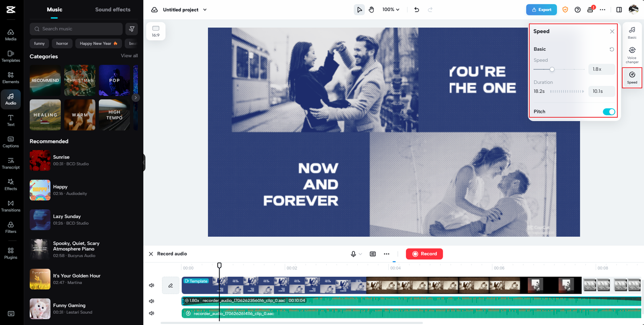Switch to the Sound effects tab
The image size is (644, 325).
click(113, 10)
